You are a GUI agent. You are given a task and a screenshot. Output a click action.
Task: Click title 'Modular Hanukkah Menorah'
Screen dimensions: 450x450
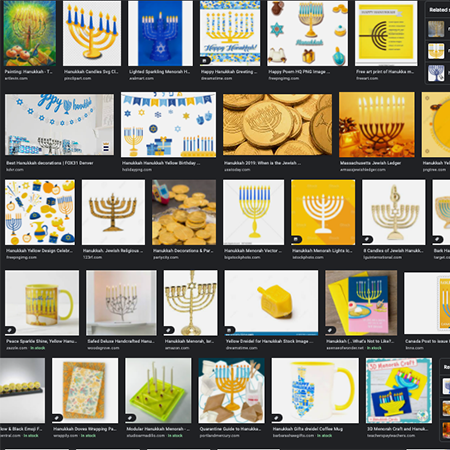coord(158,429)
